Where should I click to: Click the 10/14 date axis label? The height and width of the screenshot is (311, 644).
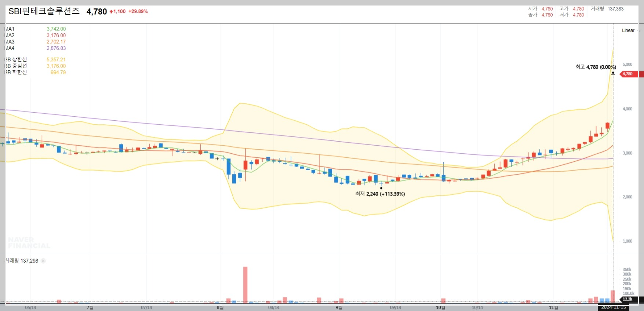(x=477, y=308)
